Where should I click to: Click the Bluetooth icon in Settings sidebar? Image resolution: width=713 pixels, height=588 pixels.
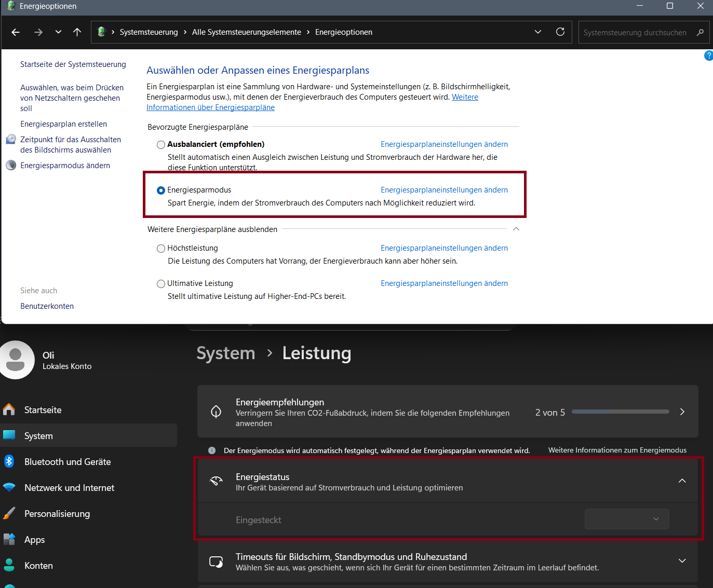(x=9, y=461)
